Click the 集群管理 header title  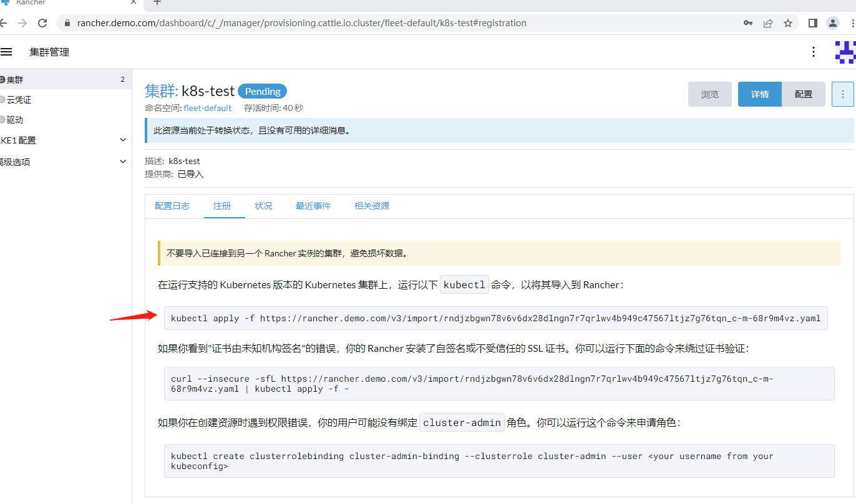coord(49,52)
